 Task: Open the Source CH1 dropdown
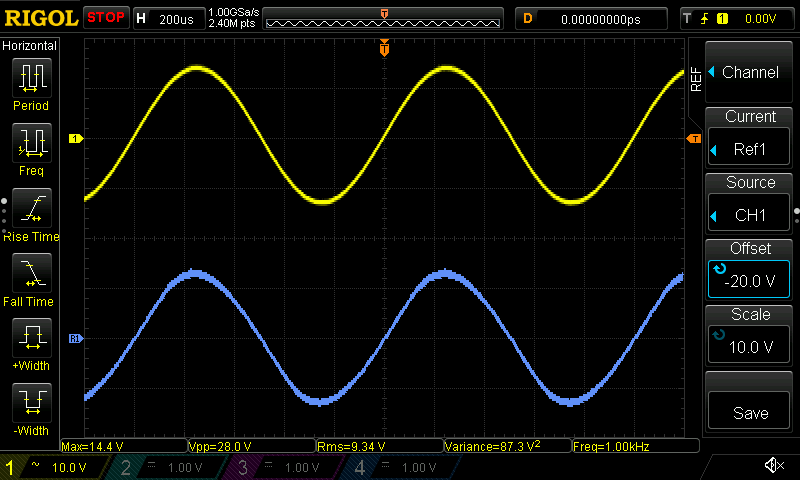(x=749, y=204)
